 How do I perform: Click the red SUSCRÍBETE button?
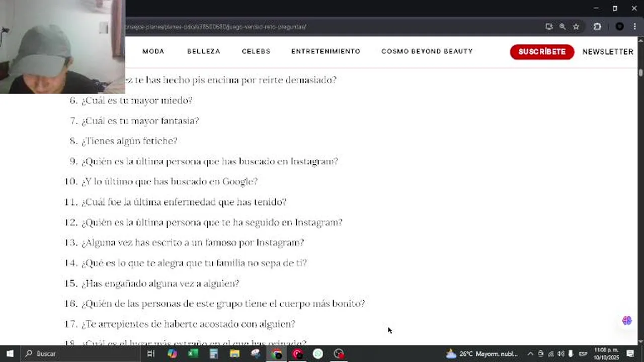pyautogui.click(x=542, y=52)
